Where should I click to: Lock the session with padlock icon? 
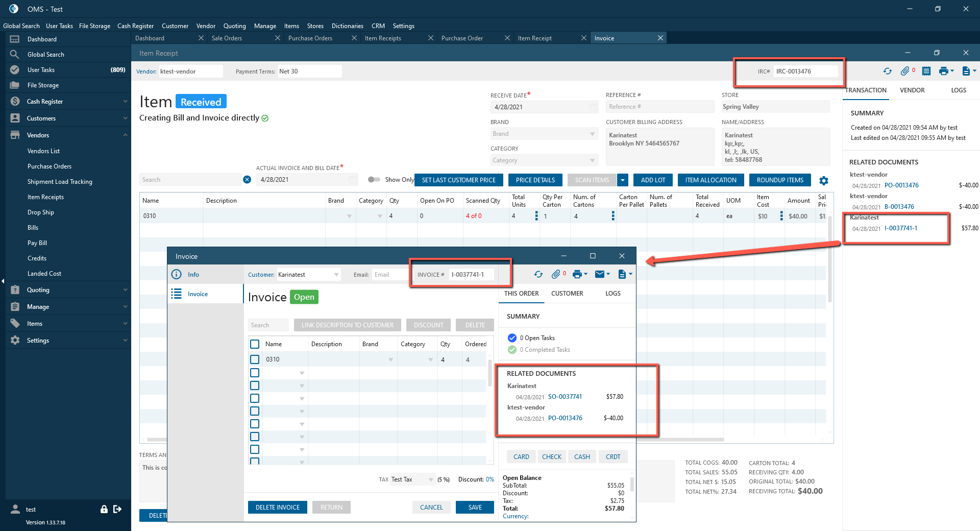[x=104, y=509]
